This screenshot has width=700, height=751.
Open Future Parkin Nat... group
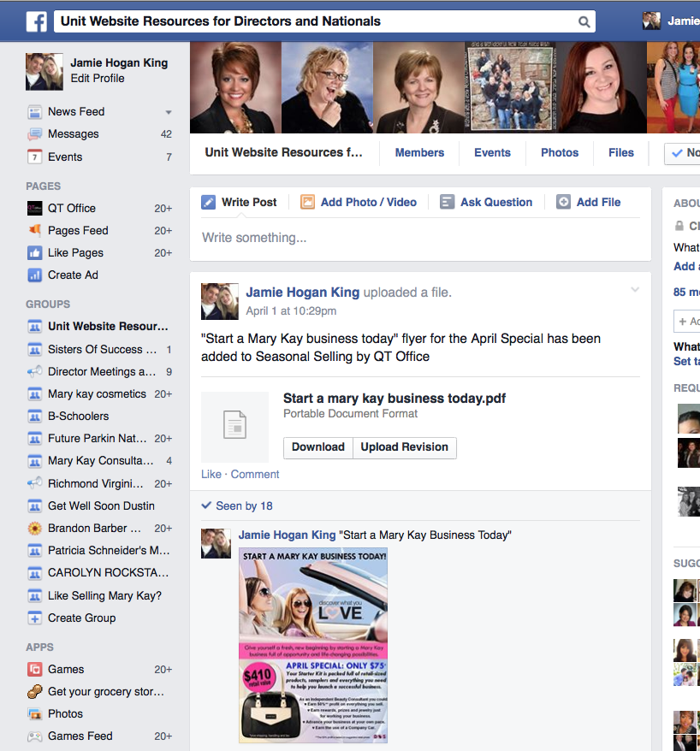pos(97,439)
